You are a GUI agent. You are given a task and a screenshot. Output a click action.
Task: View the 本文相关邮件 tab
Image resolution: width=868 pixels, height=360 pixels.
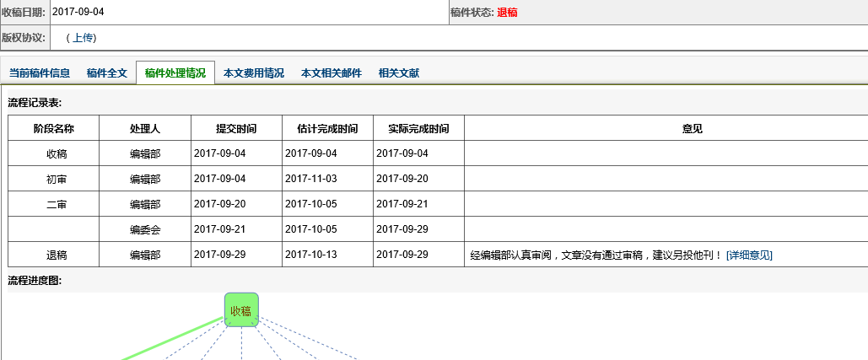pyautogui.click(x=332, y=73)
